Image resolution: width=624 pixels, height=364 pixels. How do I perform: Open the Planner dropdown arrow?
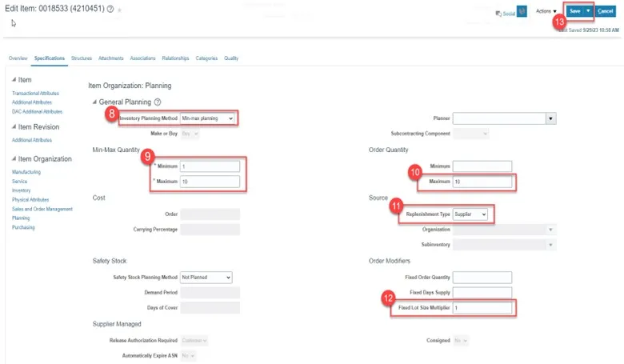coord(550,118)
